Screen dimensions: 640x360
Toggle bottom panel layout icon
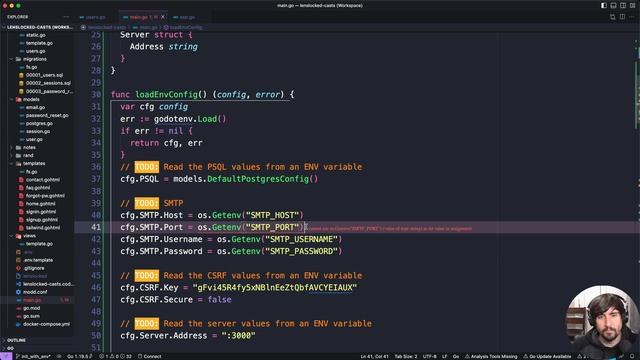point(613,5)
